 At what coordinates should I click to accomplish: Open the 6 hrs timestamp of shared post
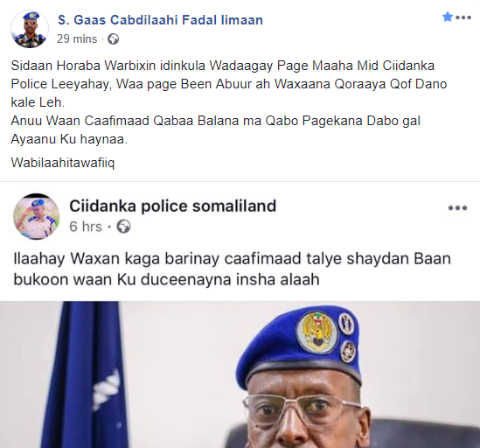tap(86, 227)
